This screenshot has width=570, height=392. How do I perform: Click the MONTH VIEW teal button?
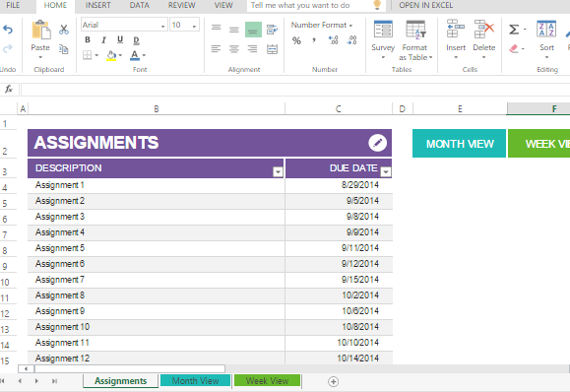459,144
